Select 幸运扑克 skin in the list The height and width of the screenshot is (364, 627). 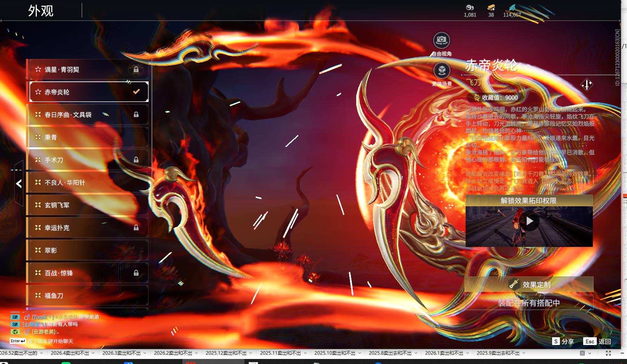point(89,228)
